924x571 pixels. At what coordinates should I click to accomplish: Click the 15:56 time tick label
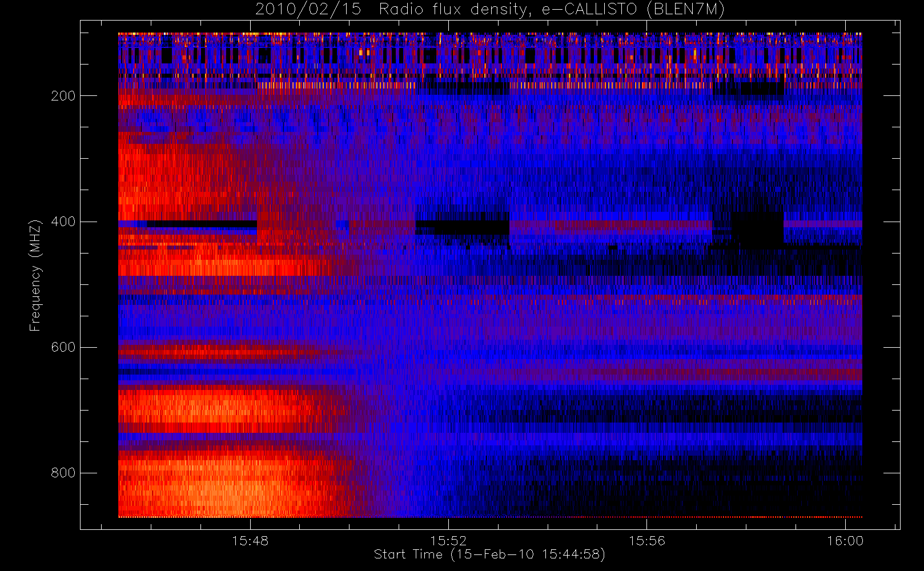point(647,541)
